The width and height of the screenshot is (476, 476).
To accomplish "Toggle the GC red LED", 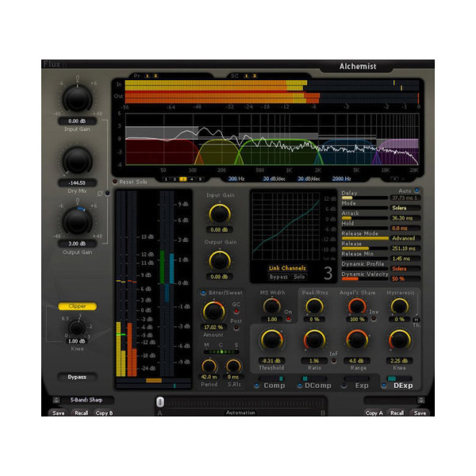I will click(x=236, y=312).
